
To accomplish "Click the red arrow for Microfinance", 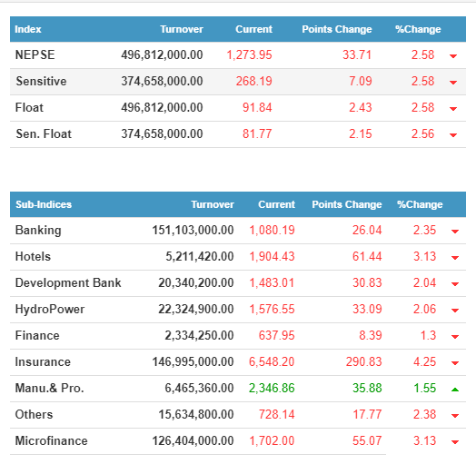I will coord(455,442).
